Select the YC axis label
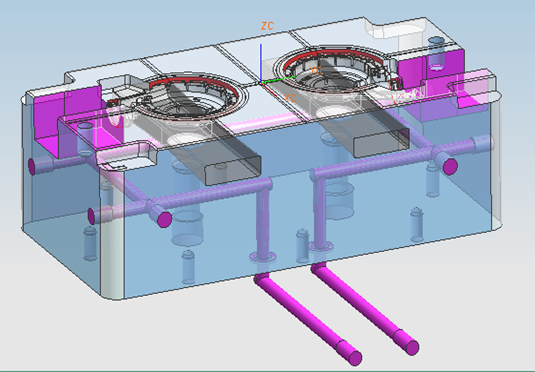The width and height of the screenshot is (535, 372). click(316, 71)
